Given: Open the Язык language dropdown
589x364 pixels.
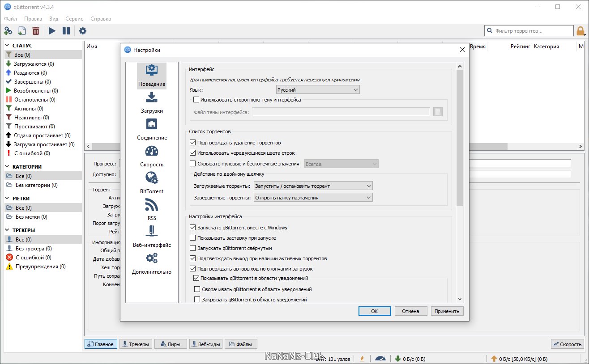Looking at the screenshot, I should coord(318,90).
